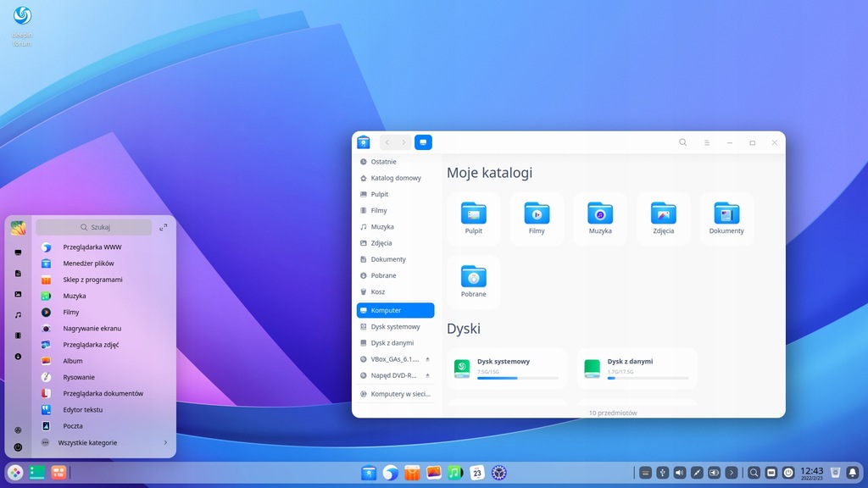Image resolution: width=868 pixels, height=488 pixels.
Task: Click the power icon in launcher sidebar
Action: 18,446
